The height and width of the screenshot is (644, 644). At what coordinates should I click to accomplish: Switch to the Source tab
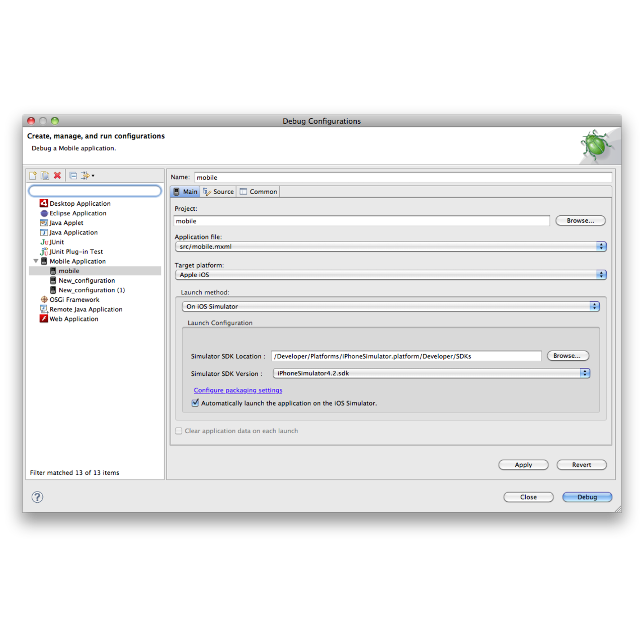218,192
